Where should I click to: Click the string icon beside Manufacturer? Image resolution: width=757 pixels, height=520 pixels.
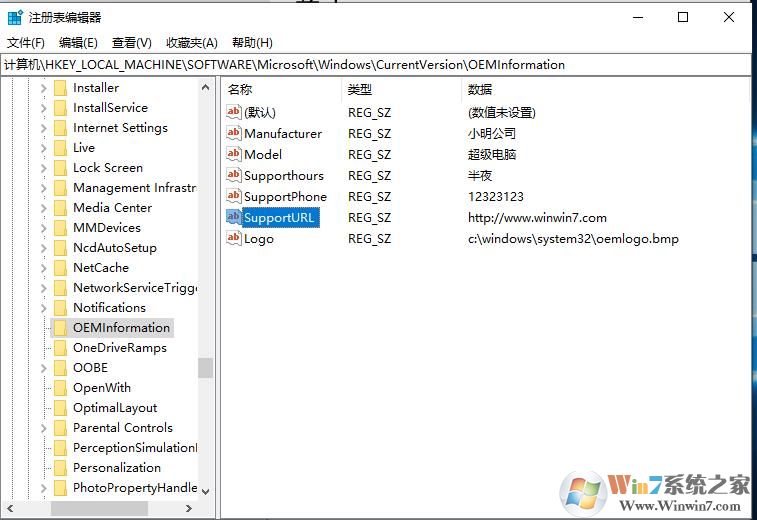tap(234, 133)
